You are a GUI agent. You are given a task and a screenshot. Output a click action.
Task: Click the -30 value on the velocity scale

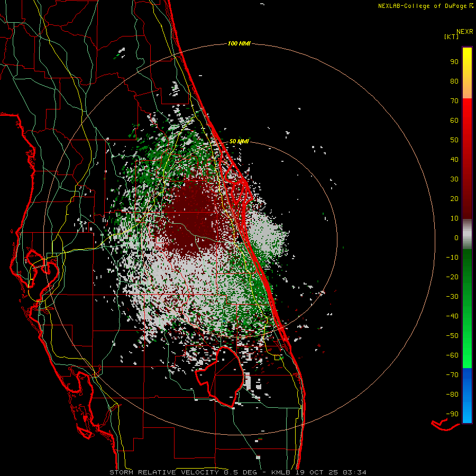pos(452,297)
